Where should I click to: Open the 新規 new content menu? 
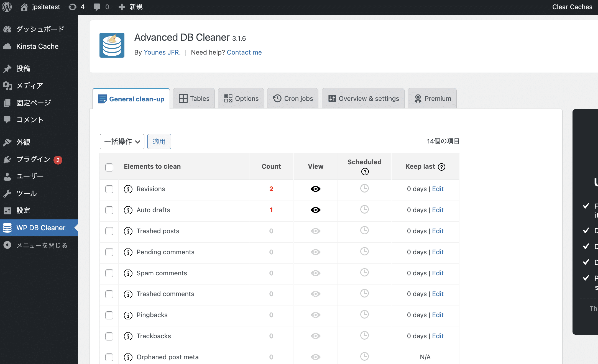[131, 7]
